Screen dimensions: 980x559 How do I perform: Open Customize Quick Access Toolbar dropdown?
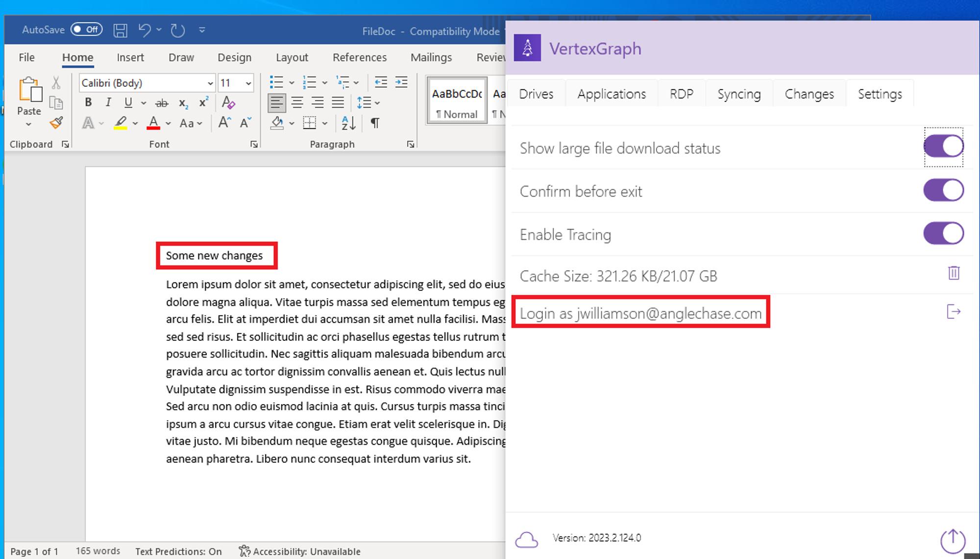point(202,30)
